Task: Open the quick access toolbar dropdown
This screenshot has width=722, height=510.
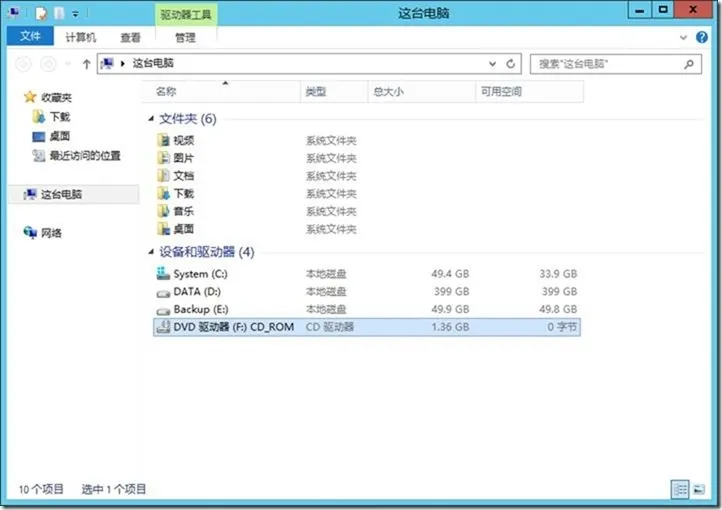Action: coord(76,14)
